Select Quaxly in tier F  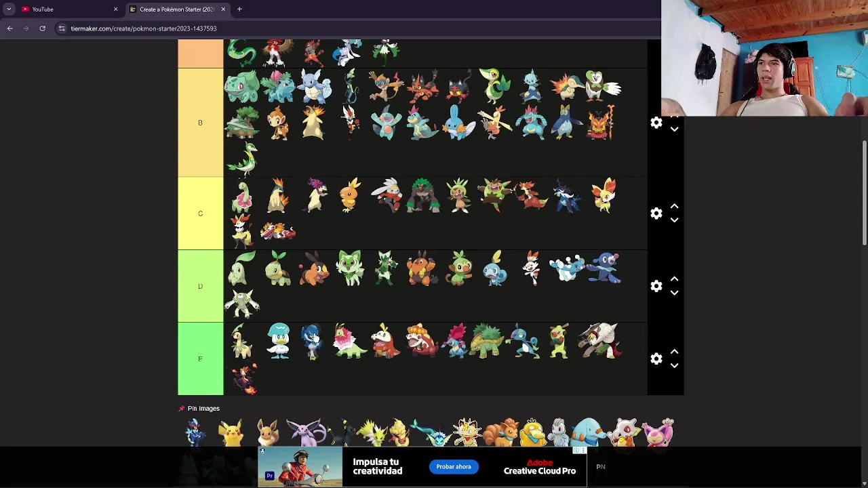[278, 340]
